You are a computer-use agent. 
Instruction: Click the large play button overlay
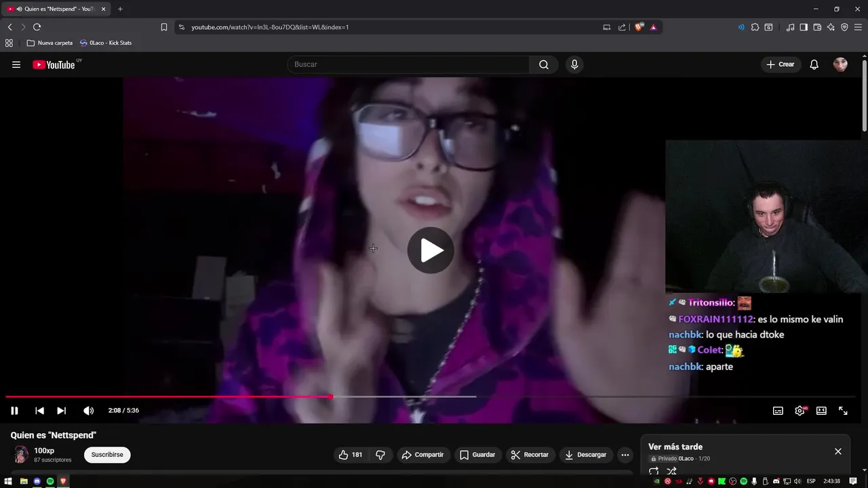(x=431, y=250)
